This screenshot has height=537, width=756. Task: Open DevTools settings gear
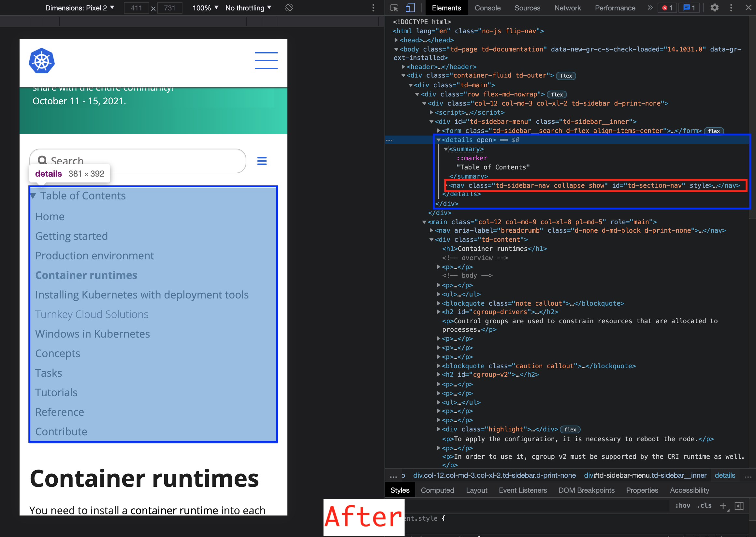pos(714,8)
